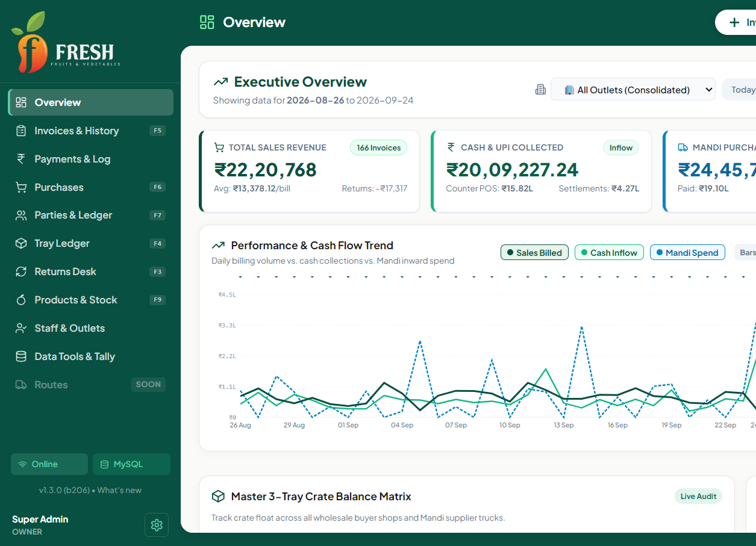Click the ₹22,20,768 total sales revenue value
756x546 pixels.
click(x=266, y=170)
